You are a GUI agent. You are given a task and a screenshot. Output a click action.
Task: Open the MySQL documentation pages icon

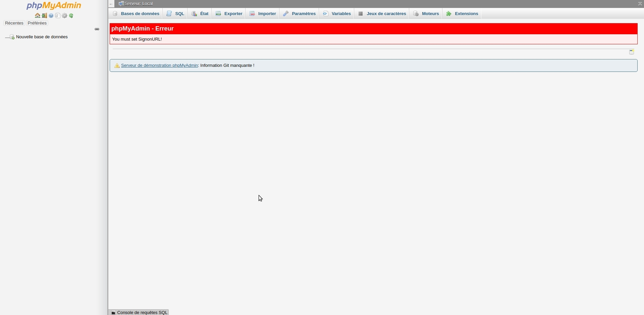(x=58, y=16)
